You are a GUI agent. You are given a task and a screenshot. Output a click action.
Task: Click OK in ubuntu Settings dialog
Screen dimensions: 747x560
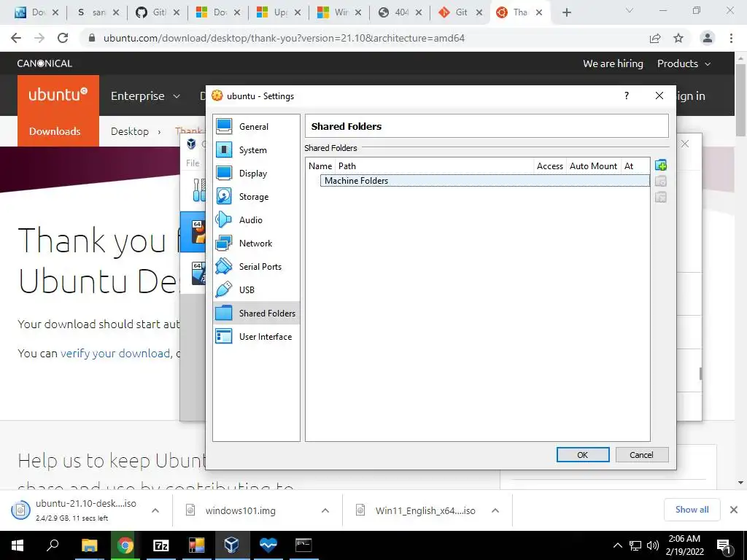coord(583,455)
